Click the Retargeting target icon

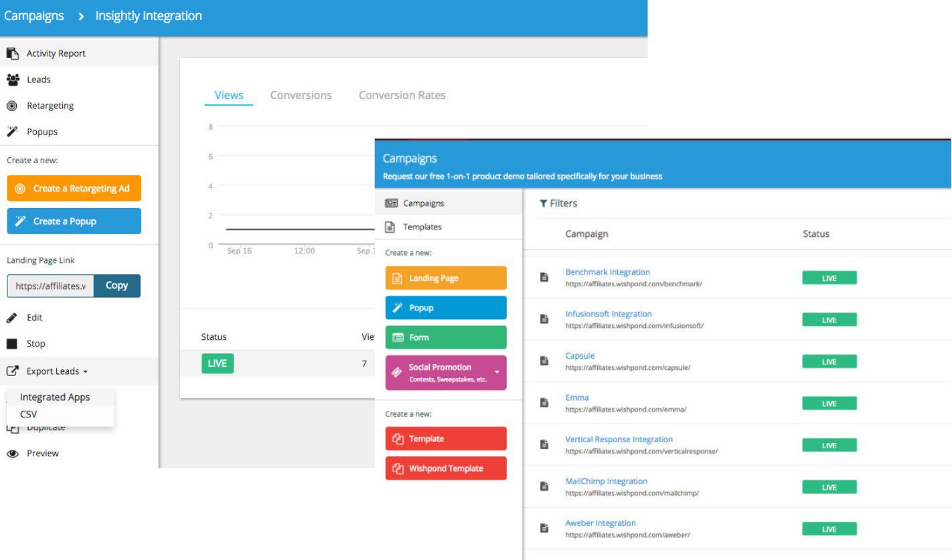click(x=12, y=106)
